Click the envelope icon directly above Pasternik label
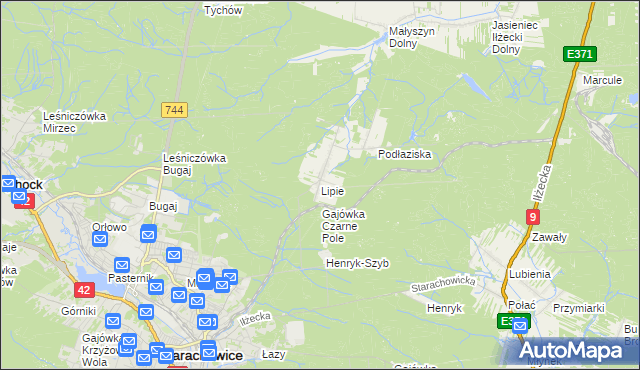 tap(122, 265)
